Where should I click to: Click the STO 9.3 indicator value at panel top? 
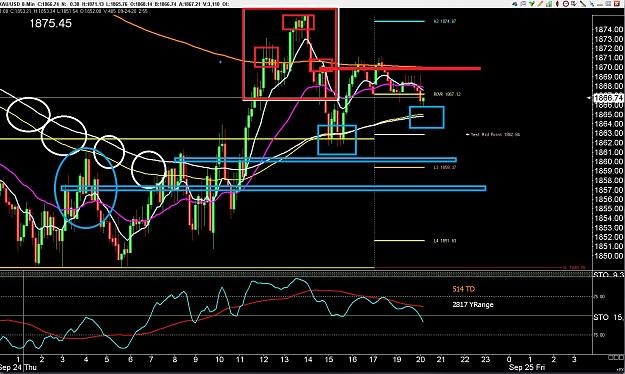(608, 275)
